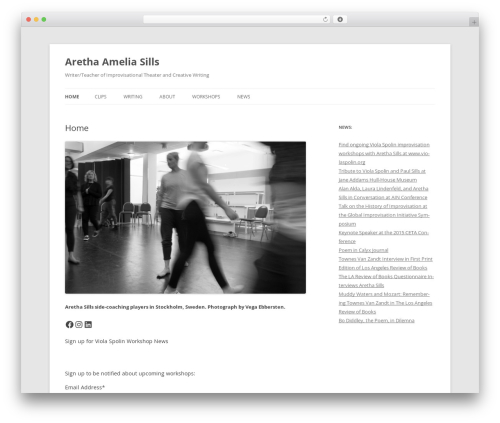This screenshot has width=500, height=423.
Task: Open Bo Diddley, the Poem, in Dilemma link
Action: [376, 320]
